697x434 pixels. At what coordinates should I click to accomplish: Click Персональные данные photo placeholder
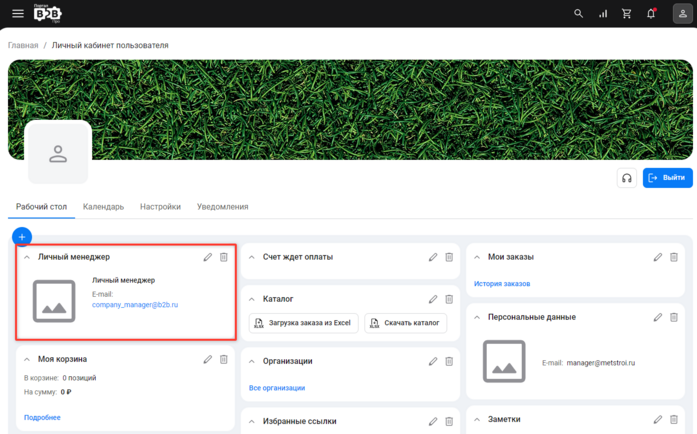click(x=504, y=361)
